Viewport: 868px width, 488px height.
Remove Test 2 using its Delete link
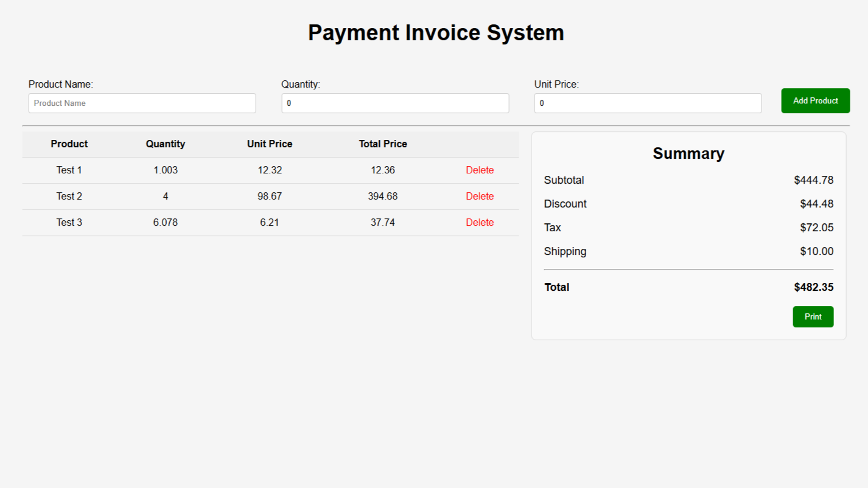click(x=480, y=197)
